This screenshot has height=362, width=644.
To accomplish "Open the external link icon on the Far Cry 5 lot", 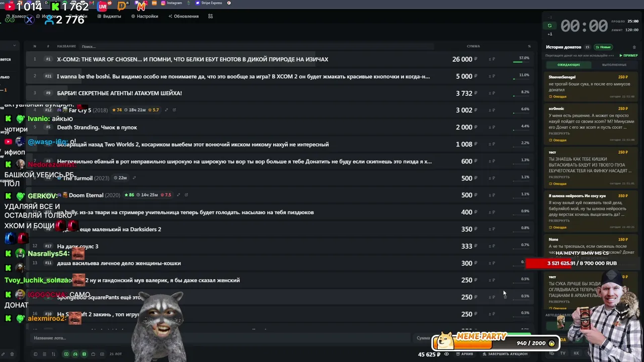I will [174, 110].
